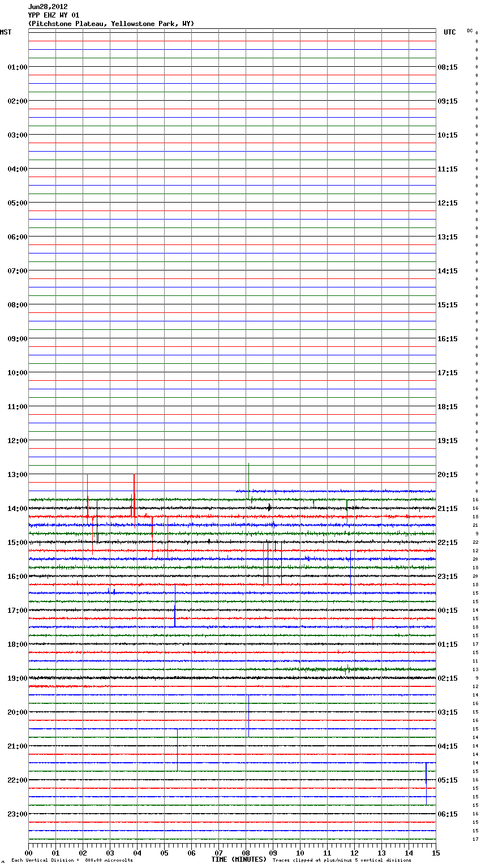The width and height of the screenshot is (481, 868).
Task: Pick the 23:15 UTC time label
Action: 448,577
